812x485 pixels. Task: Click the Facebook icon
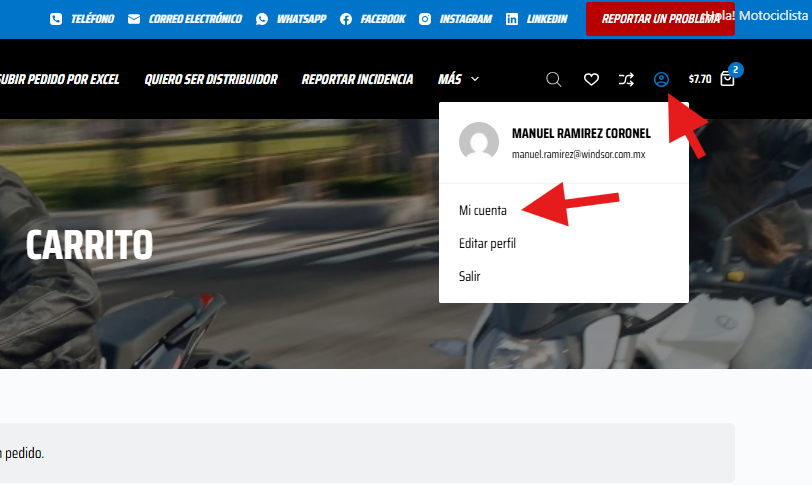click(x=346, y=19)
